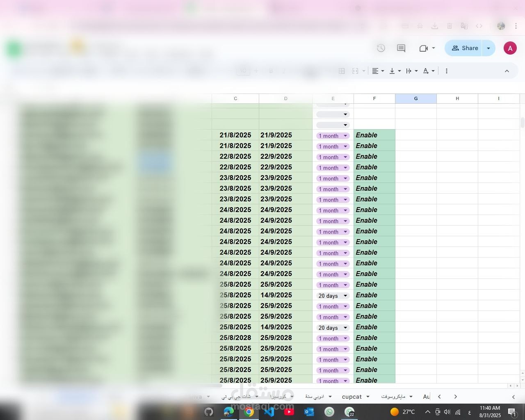
Task: Click the browser translate icon
Action: (464, 26)
